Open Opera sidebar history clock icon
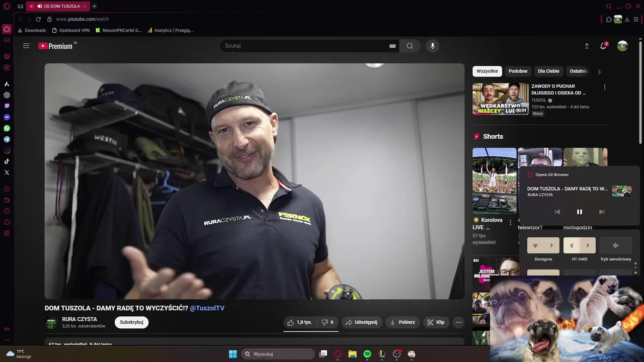Image resolution: width=644 pixels, height=362 pixels. [x=7, y=211]
